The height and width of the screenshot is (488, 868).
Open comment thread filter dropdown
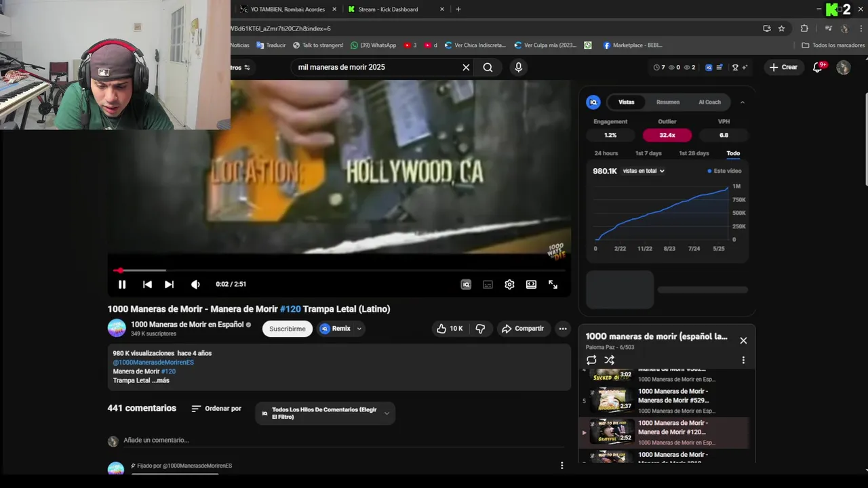325,413
